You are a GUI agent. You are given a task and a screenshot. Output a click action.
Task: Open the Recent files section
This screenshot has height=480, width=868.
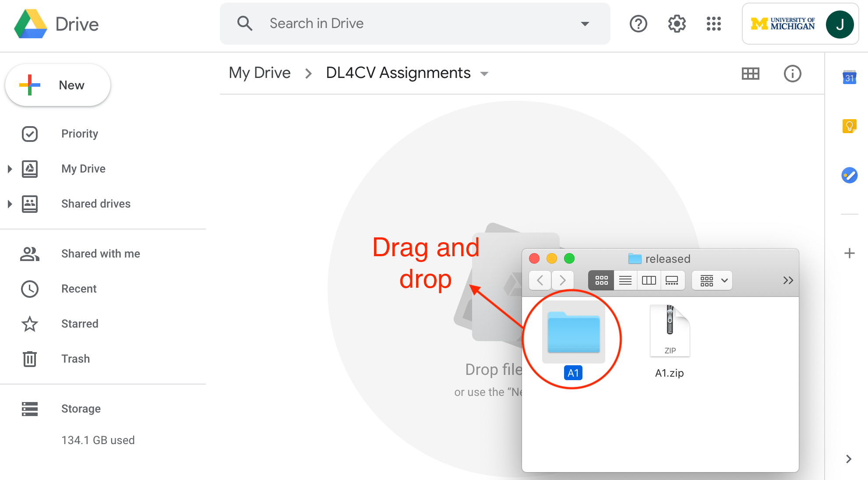(x=79, y=289)
